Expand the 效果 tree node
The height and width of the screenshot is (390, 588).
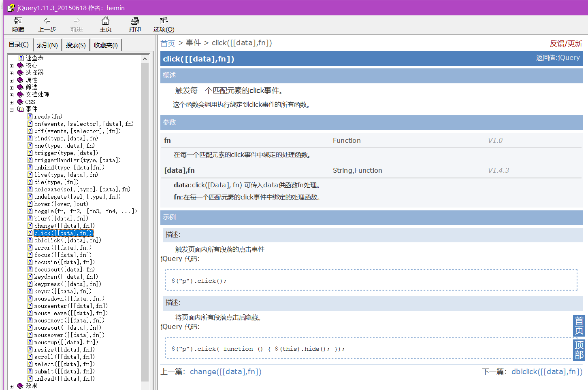point(11,386)
